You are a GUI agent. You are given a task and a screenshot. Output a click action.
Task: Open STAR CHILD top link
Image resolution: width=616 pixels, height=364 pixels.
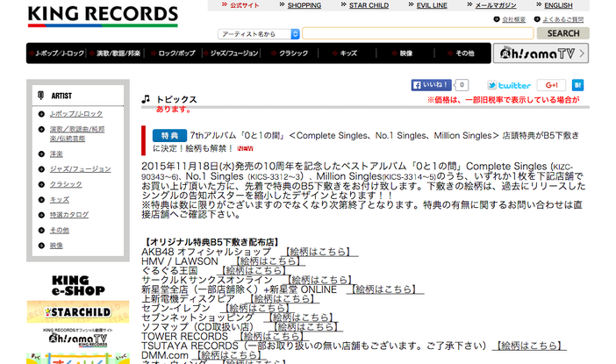pos(369,5)
